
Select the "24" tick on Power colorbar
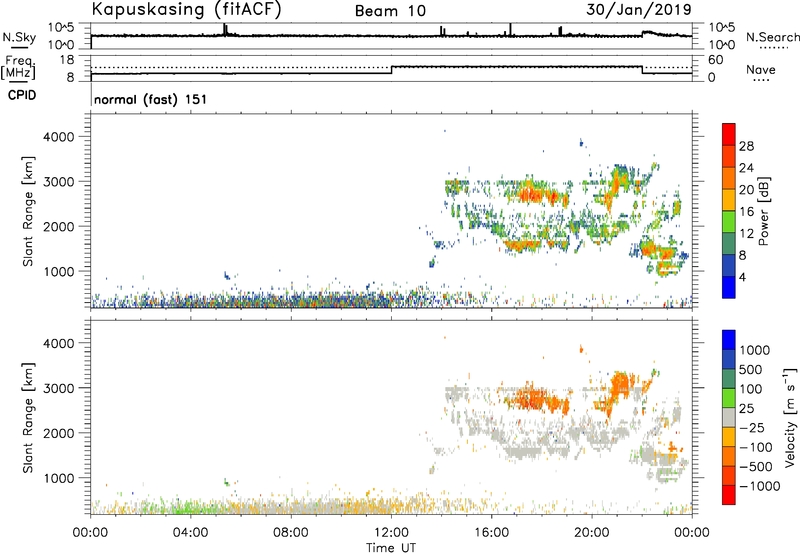[x=746, y=168]
